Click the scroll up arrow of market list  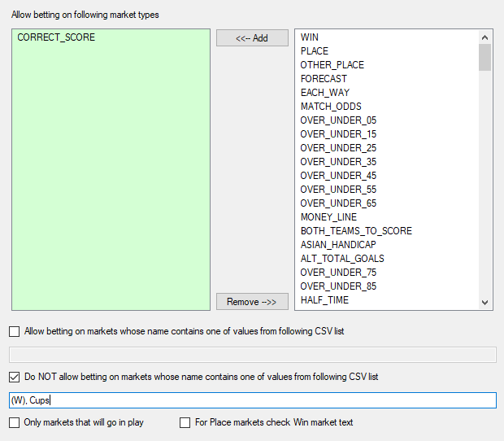pos(484,37)
